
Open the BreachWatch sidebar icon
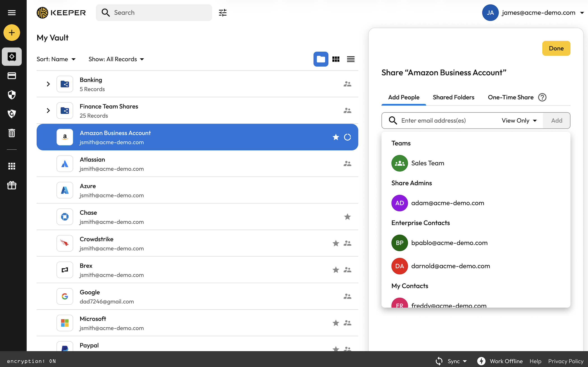12,114
